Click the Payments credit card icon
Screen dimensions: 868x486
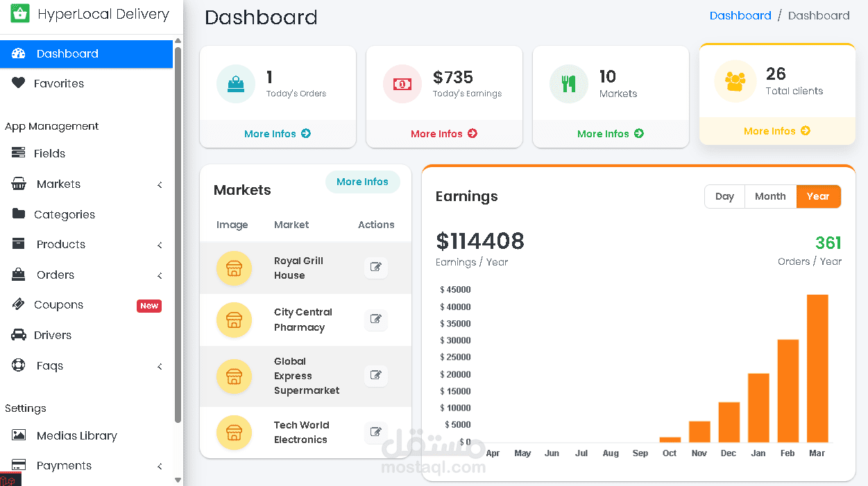pos(19,465)
